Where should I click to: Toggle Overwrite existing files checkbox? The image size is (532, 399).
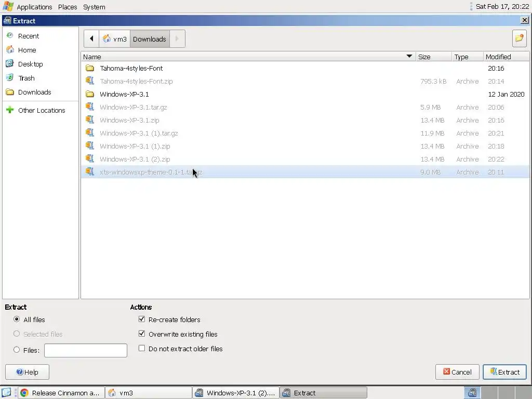pyautogui.click(x=142, y=334)
